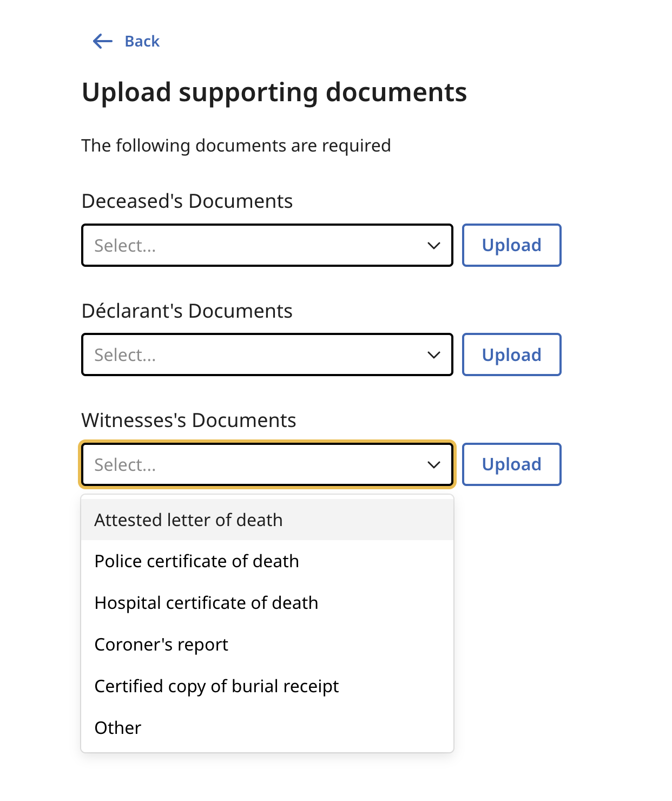
Task: Select 'Attested letter of death' option
Action: point(188,520)
